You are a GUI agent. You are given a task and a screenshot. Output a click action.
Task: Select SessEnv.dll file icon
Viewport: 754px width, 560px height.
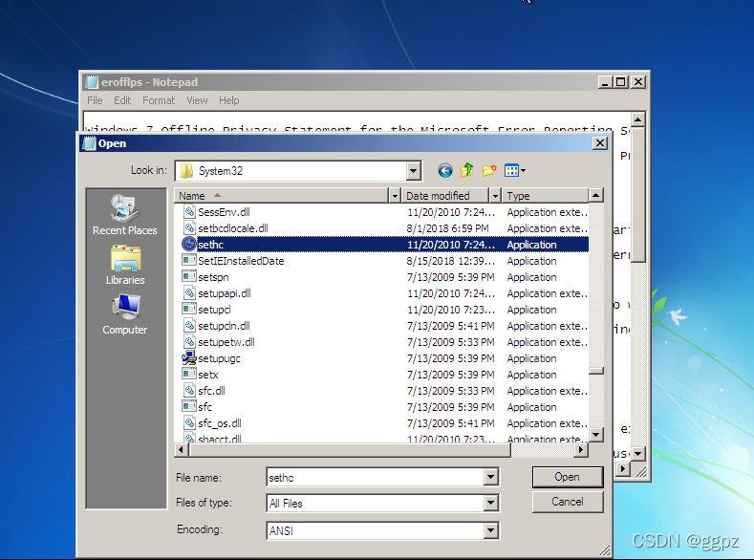[189, 212]
